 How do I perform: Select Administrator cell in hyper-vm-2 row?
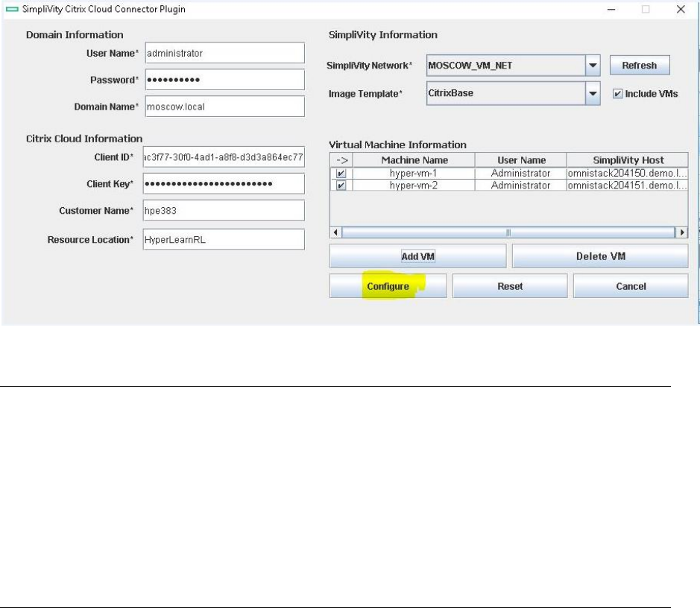[521, 185]
